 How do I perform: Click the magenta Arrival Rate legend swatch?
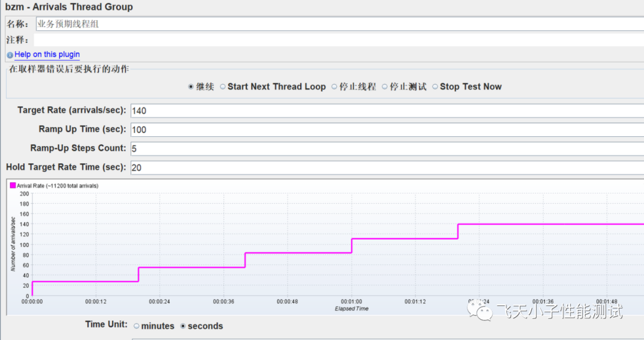point(13,185)
